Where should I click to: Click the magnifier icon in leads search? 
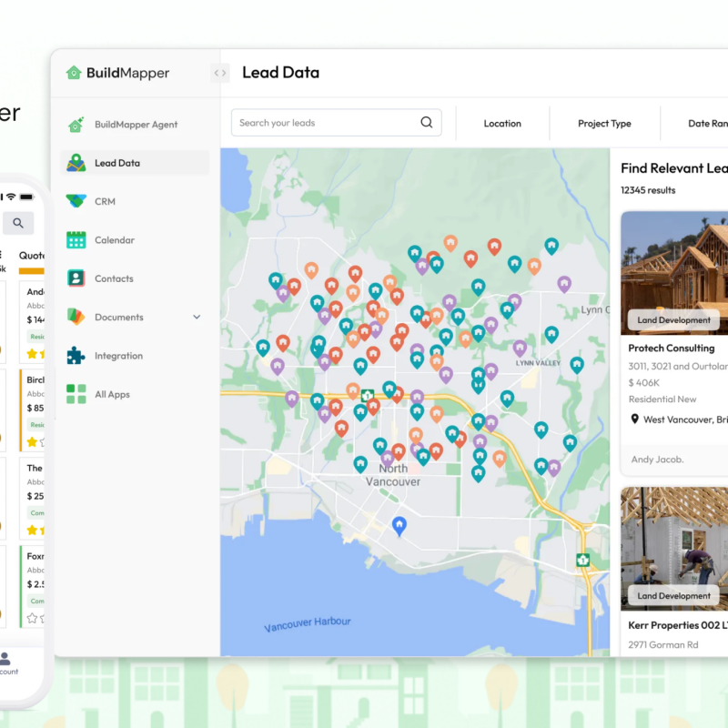click(x=426, y=122)
